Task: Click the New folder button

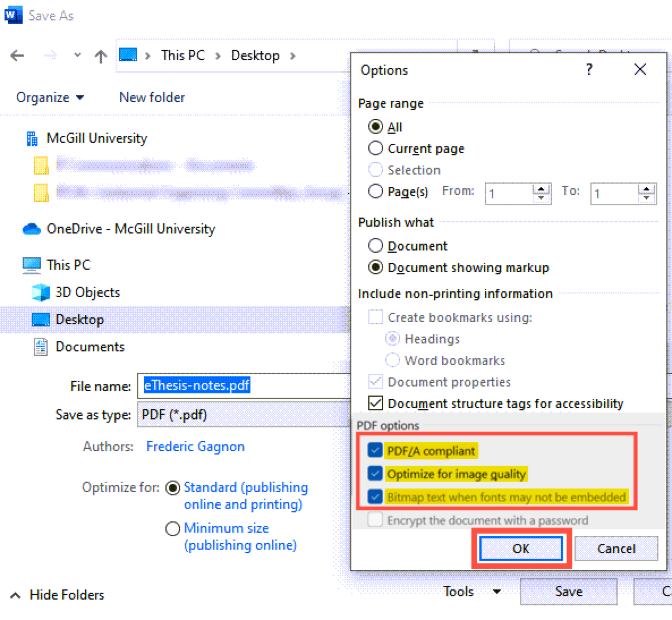Action: (x=152, y=97)
